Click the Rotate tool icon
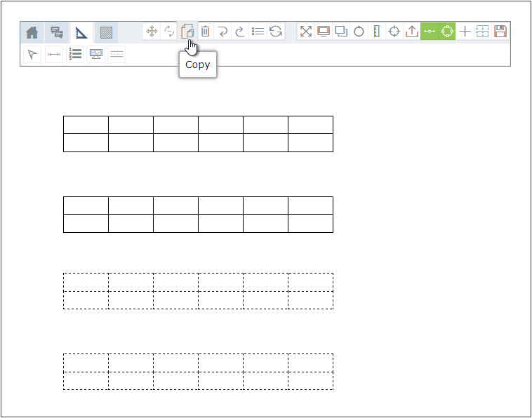Image resolution: width=532 pixels, height=418 pixels. point(169,32)
